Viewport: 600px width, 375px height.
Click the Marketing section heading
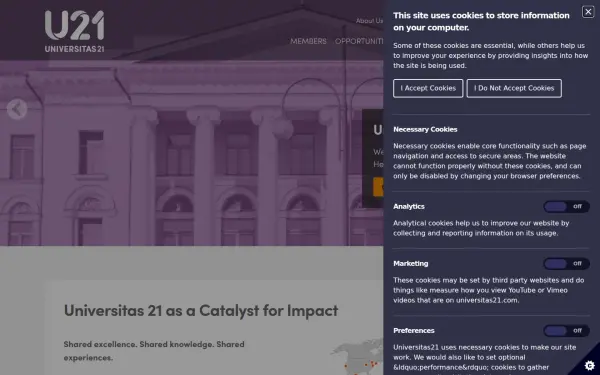411,264
